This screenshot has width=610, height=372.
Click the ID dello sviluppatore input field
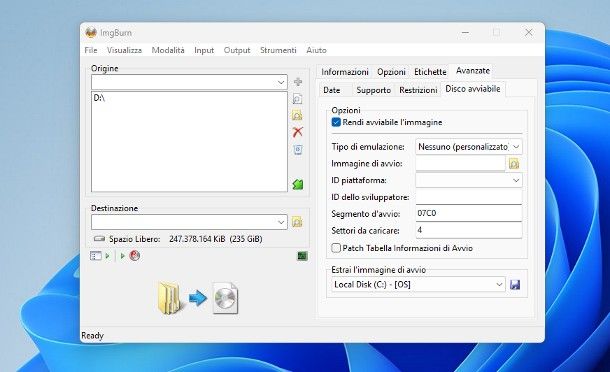coord(469,197)
